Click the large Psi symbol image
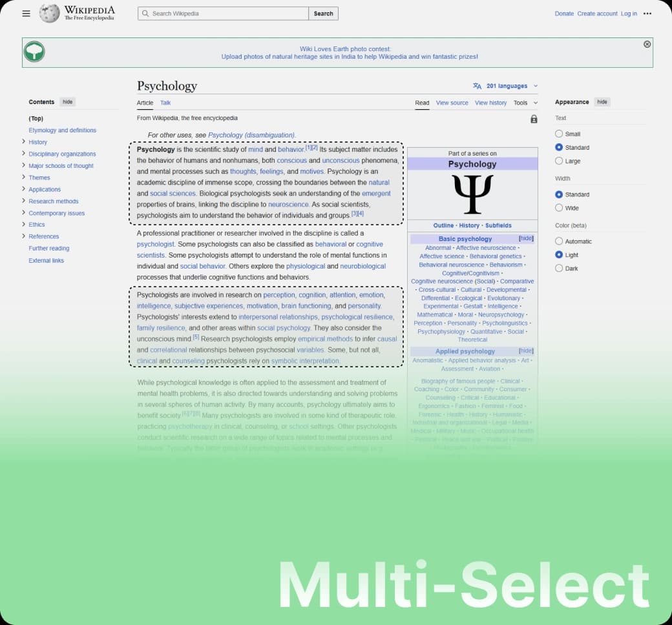672x625 pixels. click(x=472, y=194)
